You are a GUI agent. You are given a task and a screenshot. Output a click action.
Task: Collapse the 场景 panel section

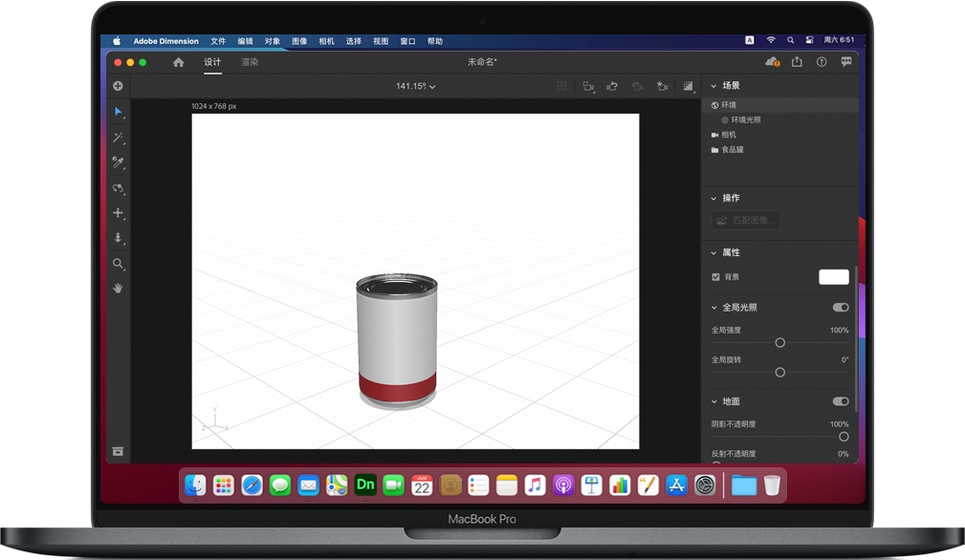713,86
